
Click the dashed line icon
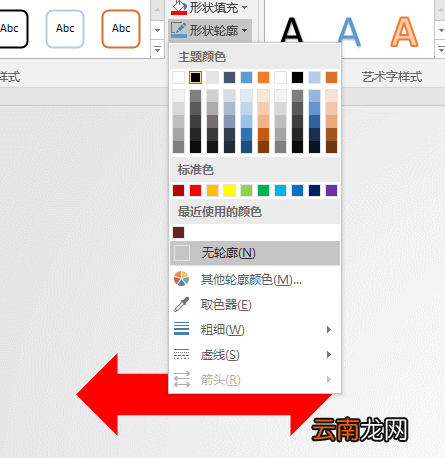coord(182,354)
